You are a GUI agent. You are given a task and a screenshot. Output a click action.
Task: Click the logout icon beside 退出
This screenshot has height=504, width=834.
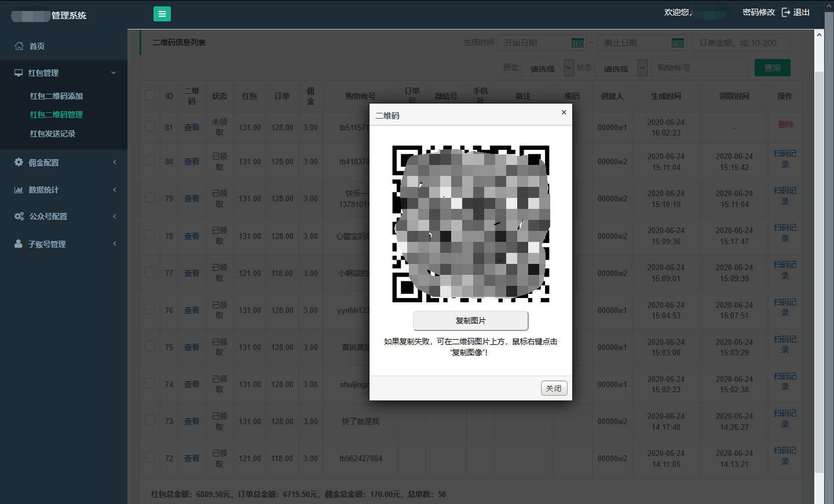pos(786,12)
